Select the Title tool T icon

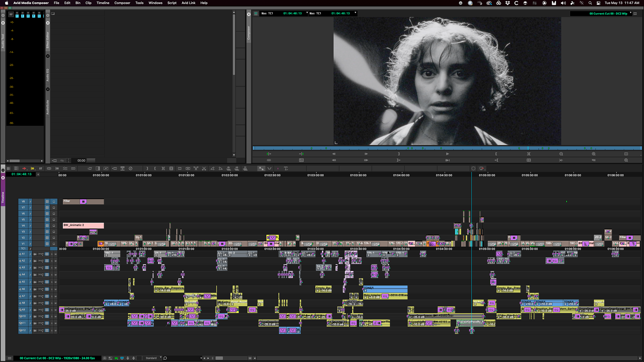click(x=286, y=169)
